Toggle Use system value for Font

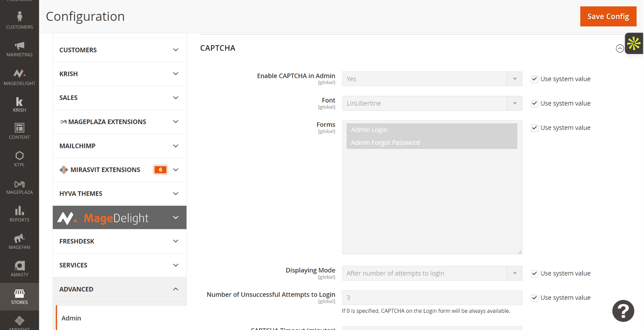535,104
